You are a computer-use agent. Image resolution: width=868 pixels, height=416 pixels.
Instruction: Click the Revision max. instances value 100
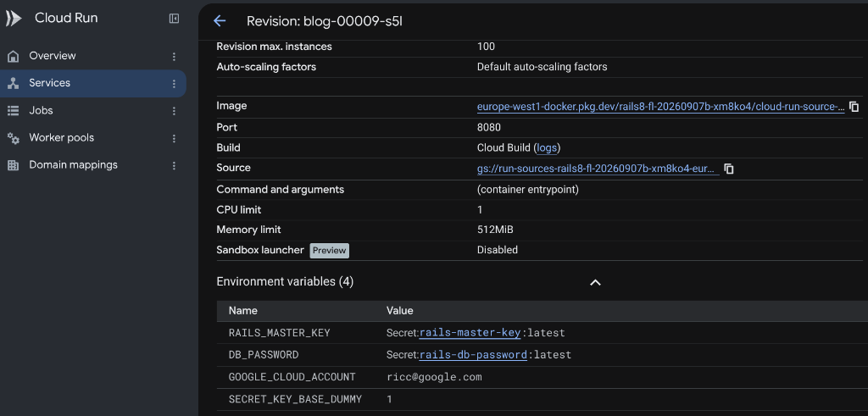point(486,47)
